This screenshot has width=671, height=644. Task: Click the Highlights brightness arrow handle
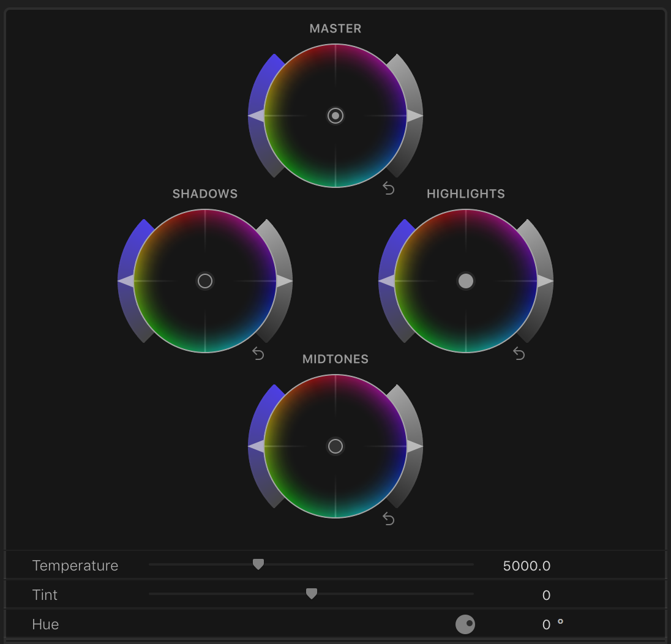point(545,281)
